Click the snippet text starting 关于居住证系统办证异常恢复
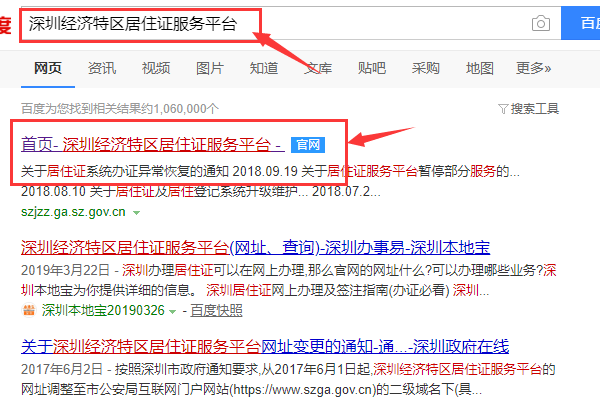Image resolution: width=600 pixels, height=400 pixels. click(270, 171)
